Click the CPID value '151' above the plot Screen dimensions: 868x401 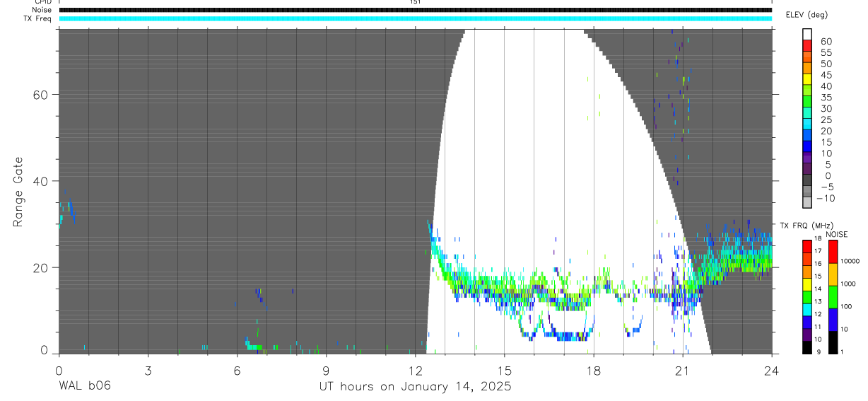(x=415, y=2)
